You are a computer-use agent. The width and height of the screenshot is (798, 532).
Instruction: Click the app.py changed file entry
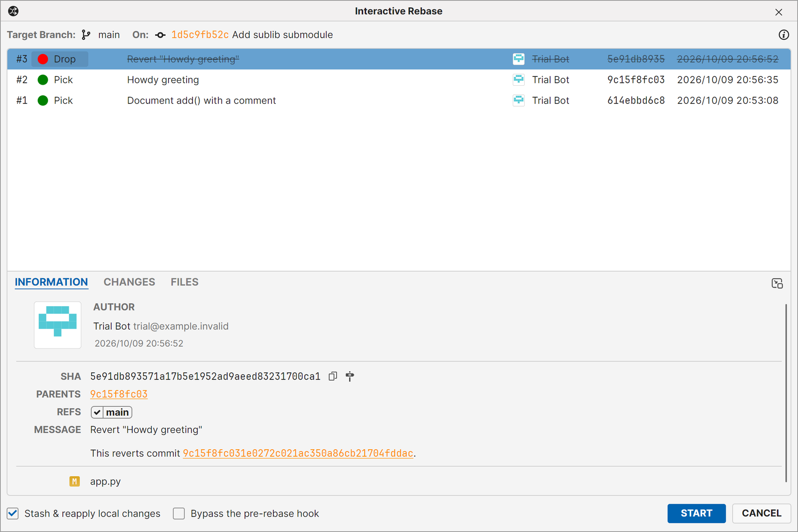(x=105, y=482)
